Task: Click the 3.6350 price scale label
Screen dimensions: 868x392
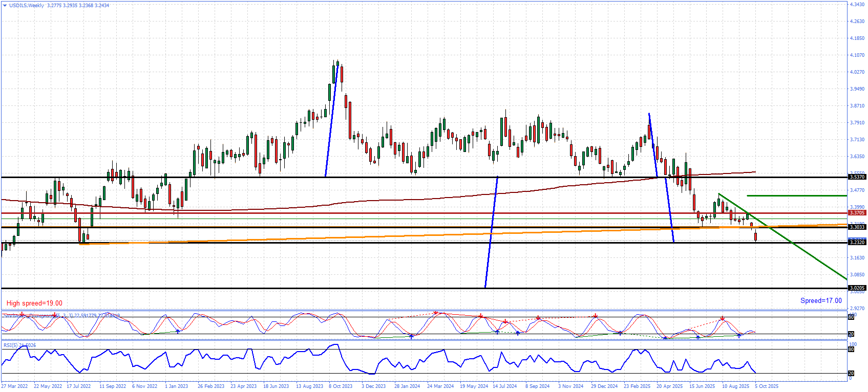Action: click(x=857, y=157)
